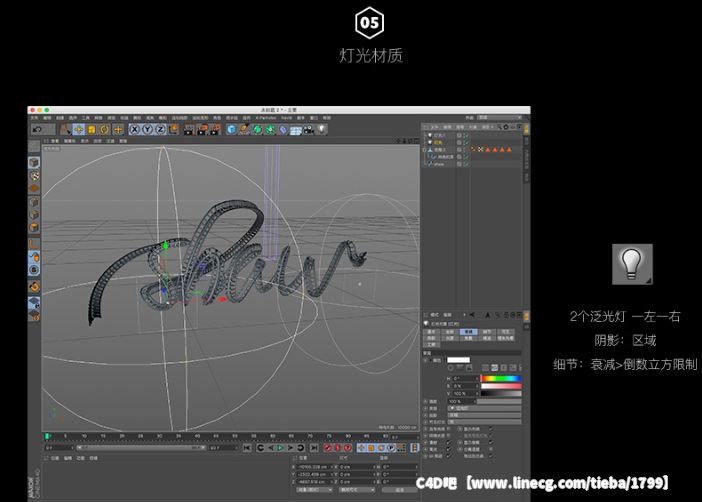Click the X position input field
This screenshot has width=702, height=502.
point(313,467)
